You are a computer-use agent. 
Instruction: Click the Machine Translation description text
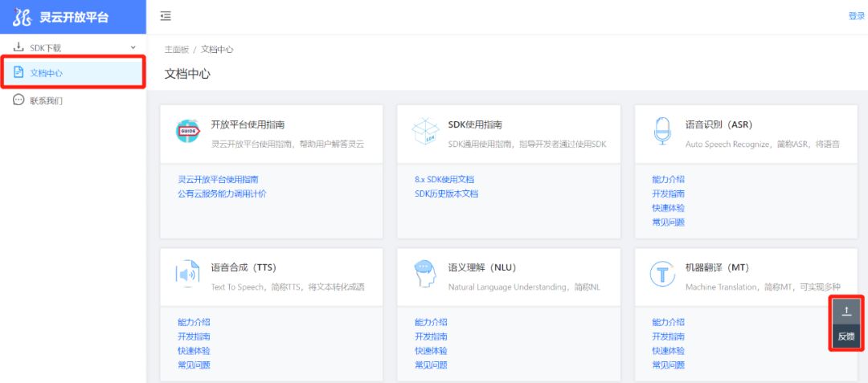click(x=763, y=287)
